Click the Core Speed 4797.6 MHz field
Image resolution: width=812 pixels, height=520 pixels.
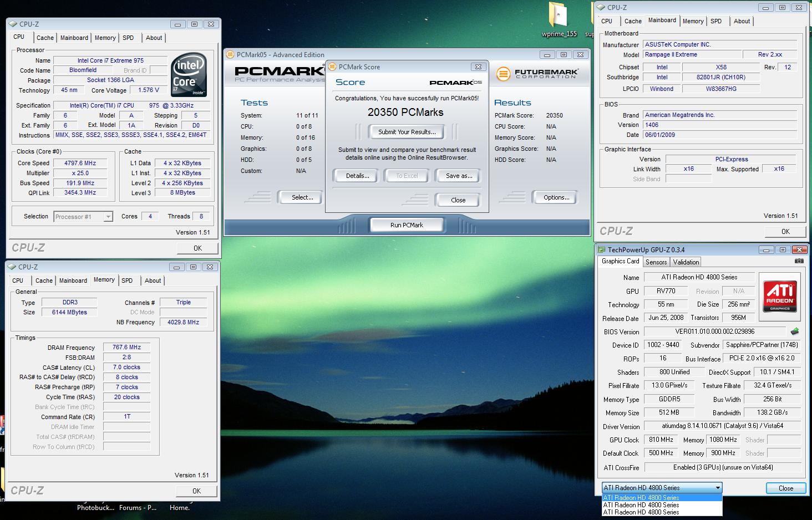(80, 163)
